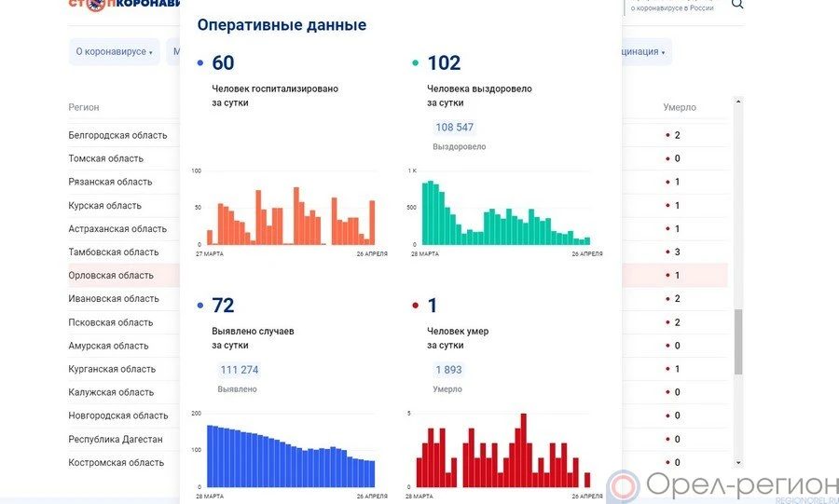Click the Умерло column header
The image size is (839, 504).
679,107
